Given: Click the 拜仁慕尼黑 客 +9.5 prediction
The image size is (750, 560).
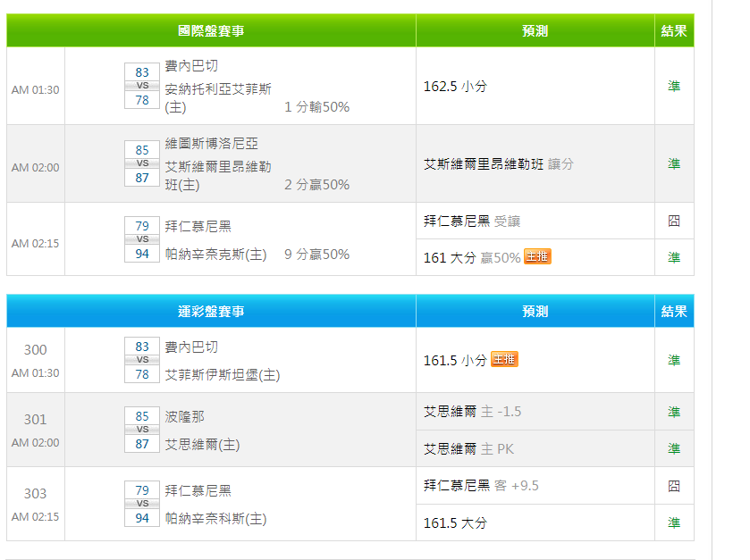Looking at the screenshot, I should (481, 486).
